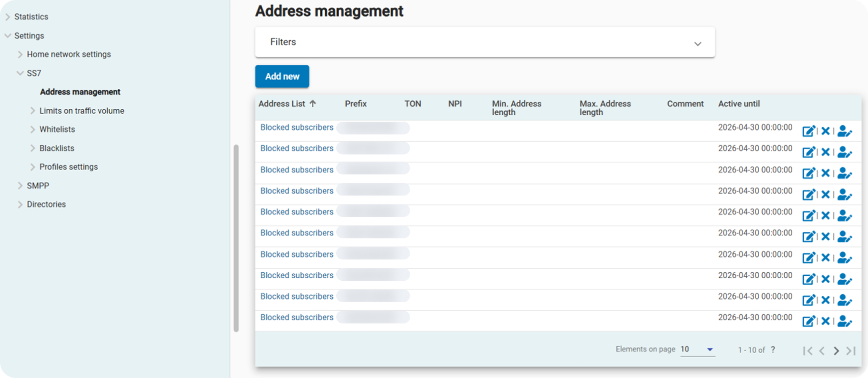Go to the first page of results
This screenshot has height=378, width=868.
click(808, 351)
